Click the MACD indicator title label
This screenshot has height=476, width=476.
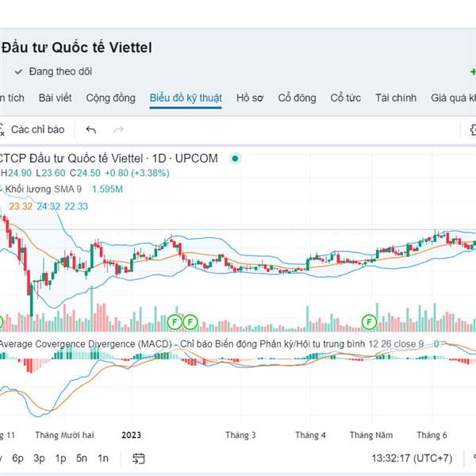click(x=212, y=344)
